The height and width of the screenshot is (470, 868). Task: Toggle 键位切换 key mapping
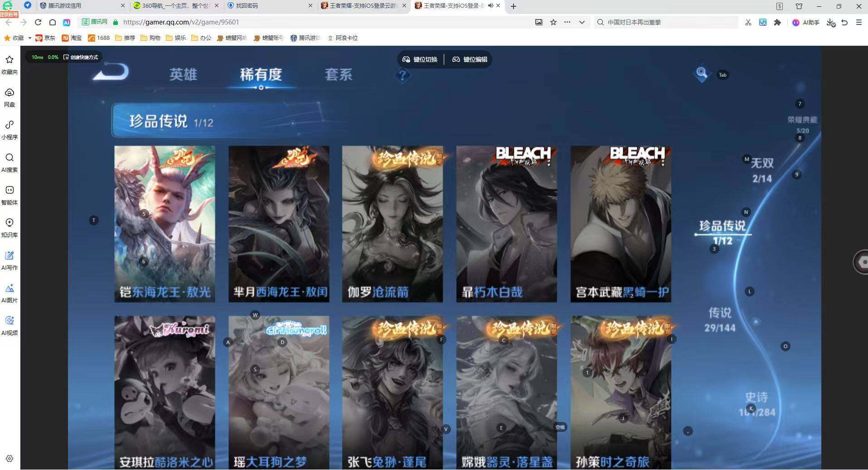point(420,59)
